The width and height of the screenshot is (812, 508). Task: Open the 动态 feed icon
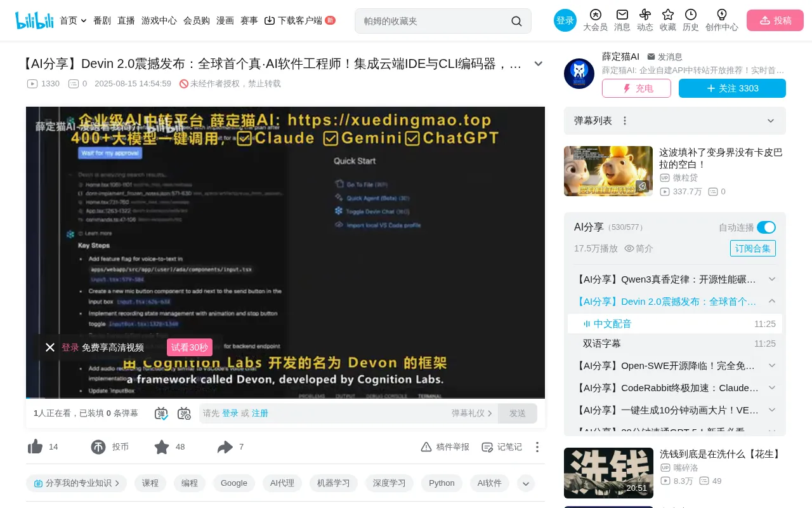point(645,20)
